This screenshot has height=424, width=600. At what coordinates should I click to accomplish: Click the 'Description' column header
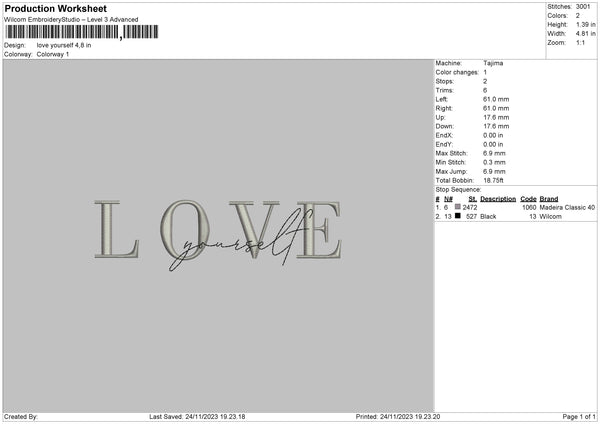(x=498, y=199)
